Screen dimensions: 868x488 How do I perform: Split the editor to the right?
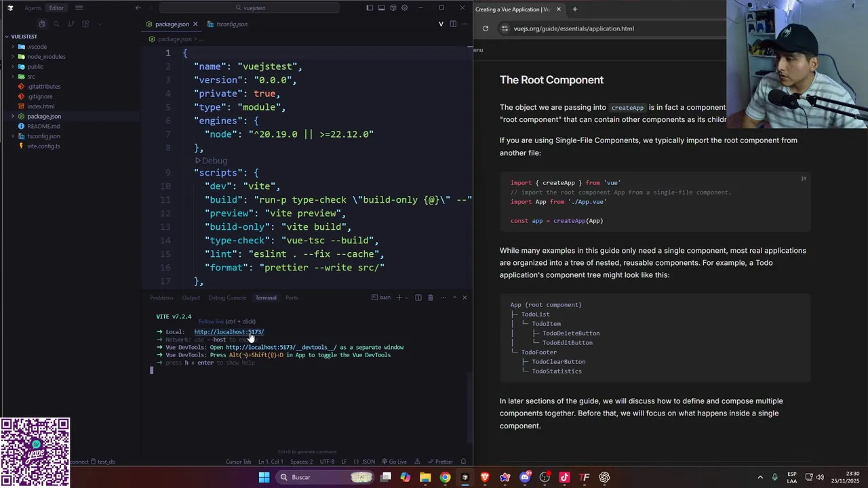point(453,24)
